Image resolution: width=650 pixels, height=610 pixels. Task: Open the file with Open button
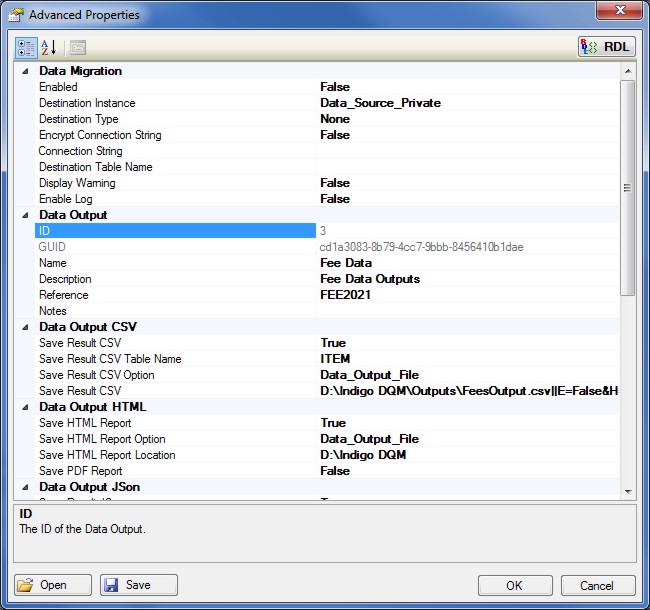click(x=54, y=585)
